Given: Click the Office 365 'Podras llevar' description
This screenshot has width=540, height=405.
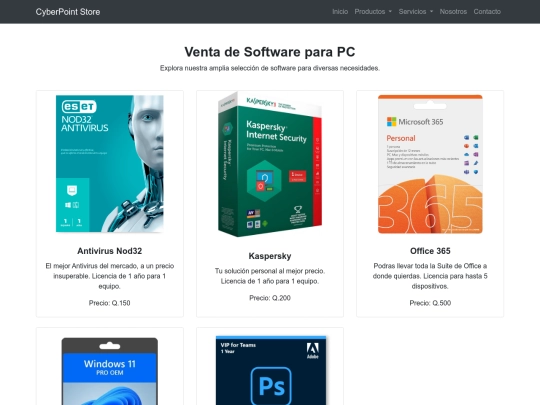Looking at the screenshot, I should (430, 276).
